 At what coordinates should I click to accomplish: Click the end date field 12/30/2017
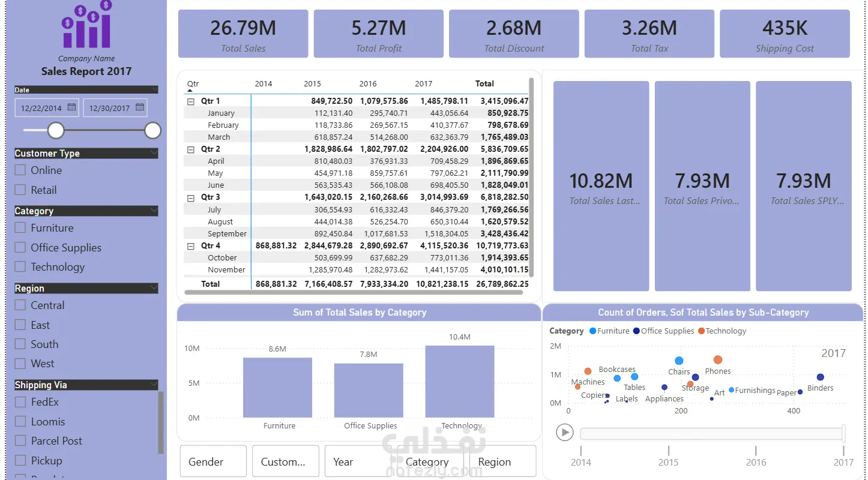coord(115,108)
